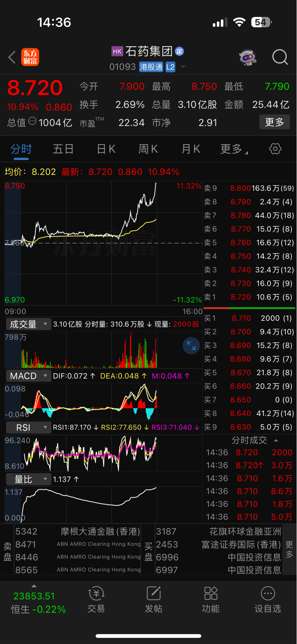Select 卖1 price 8.720 row

point(249,297)
